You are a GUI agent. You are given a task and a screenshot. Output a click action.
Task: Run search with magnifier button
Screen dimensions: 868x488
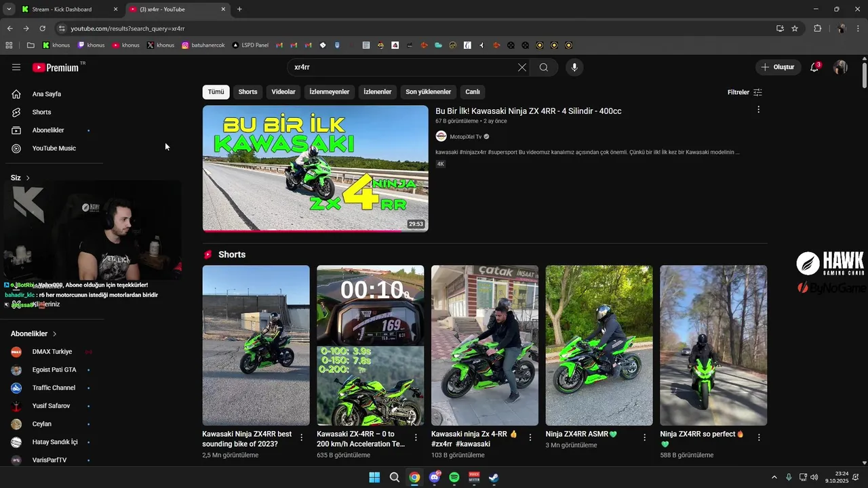coord(544,67)
